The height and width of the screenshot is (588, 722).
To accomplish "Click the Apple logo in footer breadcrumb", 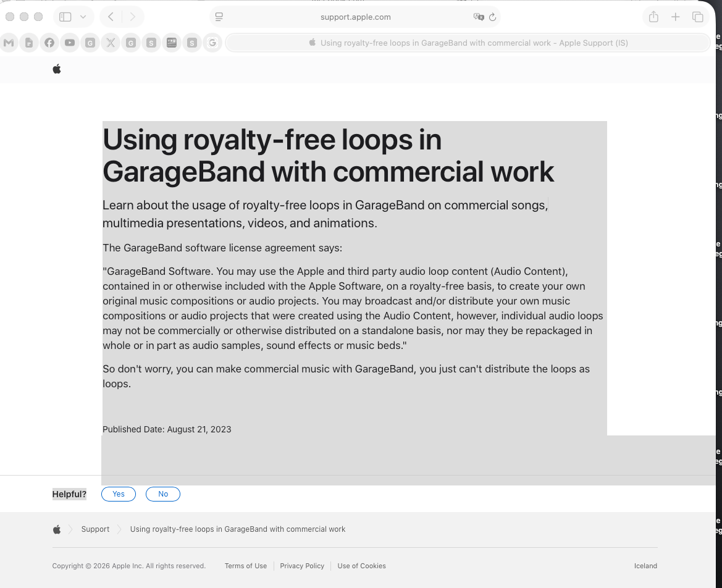I will coord(57,529).
